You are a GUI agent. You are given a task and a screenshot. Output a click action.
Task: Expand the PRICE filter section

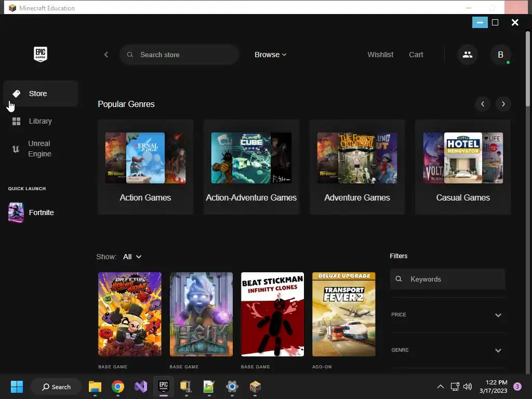point(447,315)
